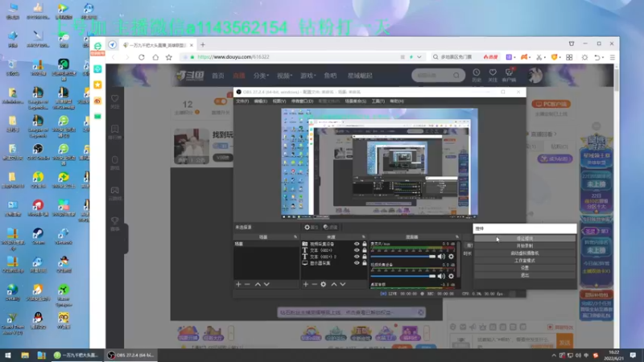Expand Douyu 游戏 dropdown
Image resolution: width=644 pixels, height=362 pixels.
[x=308, y=76]
